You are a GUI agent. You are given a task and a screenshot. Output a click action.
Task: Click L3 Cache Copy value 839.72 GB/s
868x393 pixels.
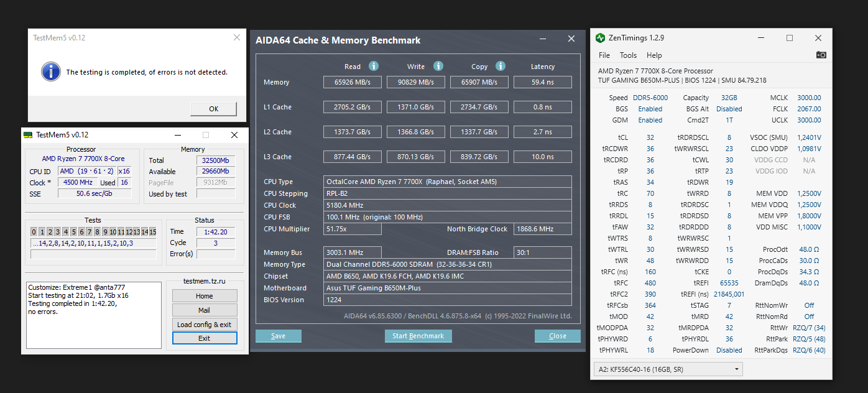(x=479, y=157)
